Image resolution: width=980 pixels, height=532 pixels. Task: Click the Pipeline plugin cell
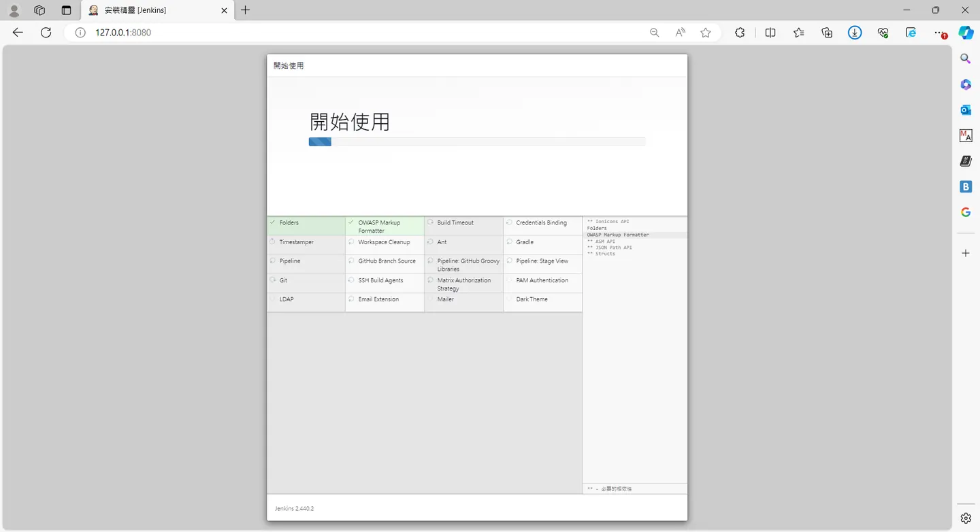pyautogui.click(x=306, y=264)
